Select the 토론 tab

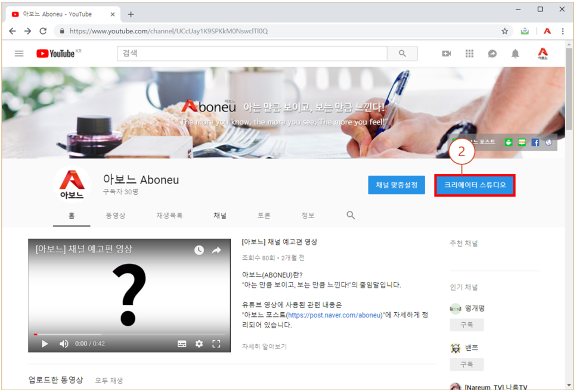pos(264,216)
